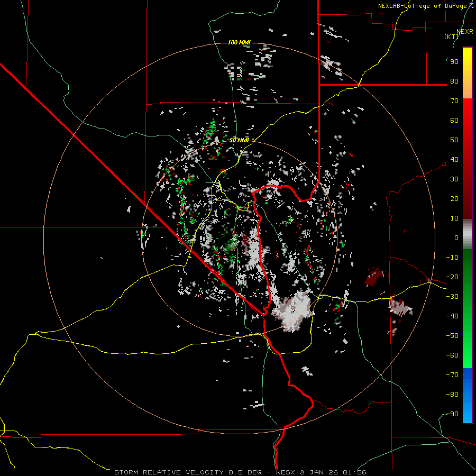476x476 pixels.
Task: Click the [KT] units label
Action: (451, 36)
